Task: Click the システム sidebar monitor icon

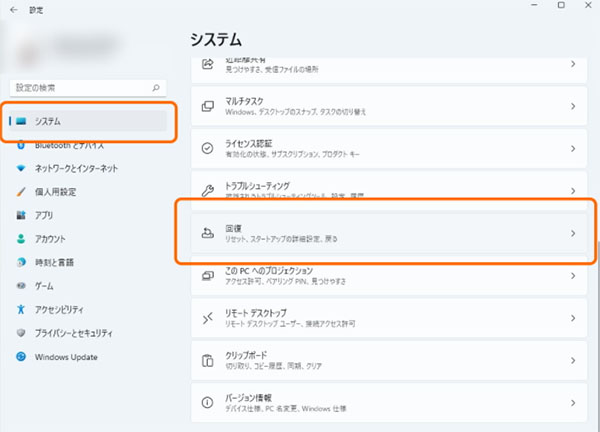Action: tap(21, 121)
